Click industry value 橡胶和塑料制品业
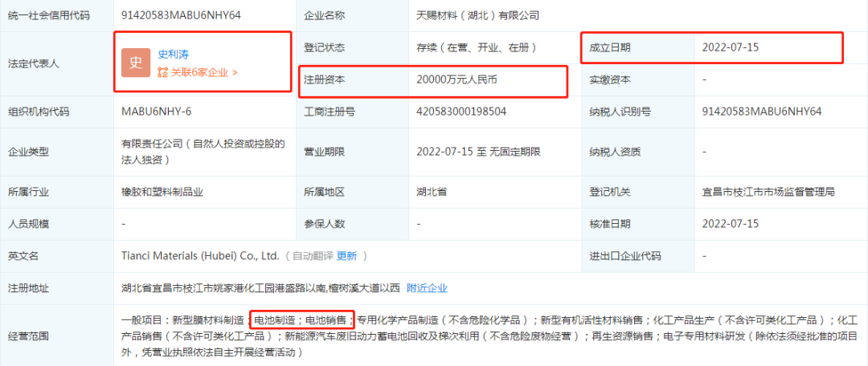The width and height of the screenshot is (868, 366). (162, 192)
